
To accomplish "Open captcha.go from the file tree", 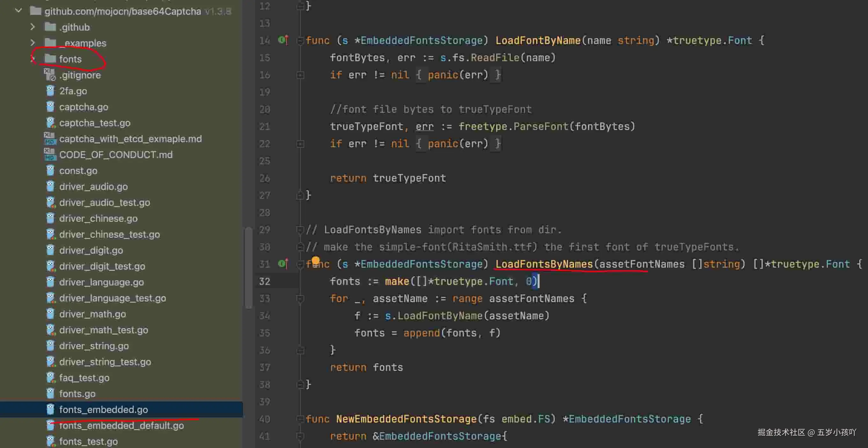I will (84, 107).
